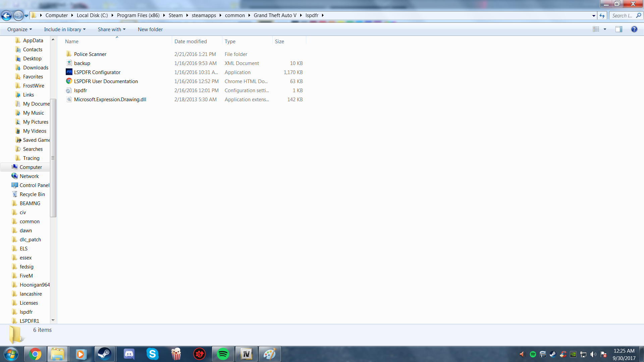
Task: Open the Share with menu
Action: coord(111,29)
